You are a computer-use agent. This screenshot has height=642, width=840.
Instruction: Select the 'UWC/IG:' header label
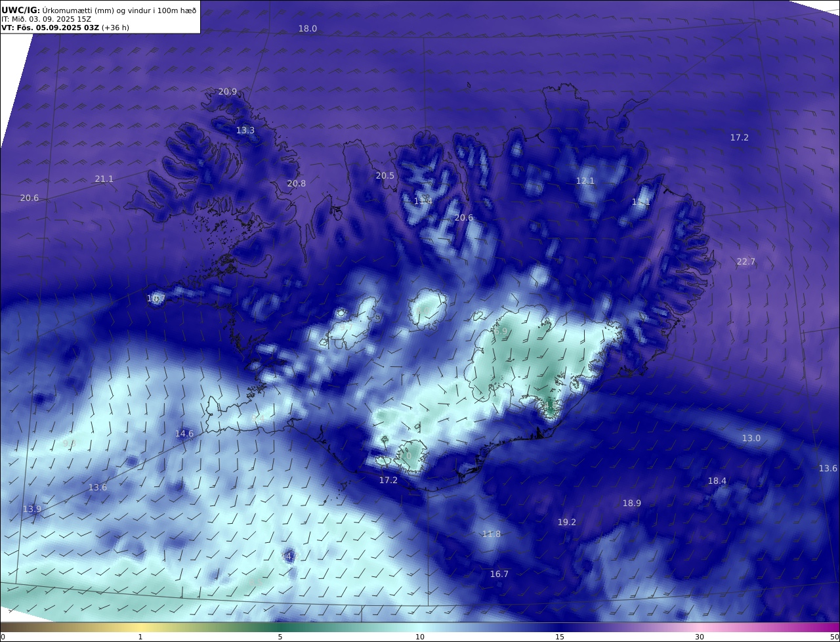[x=20, y=10]
